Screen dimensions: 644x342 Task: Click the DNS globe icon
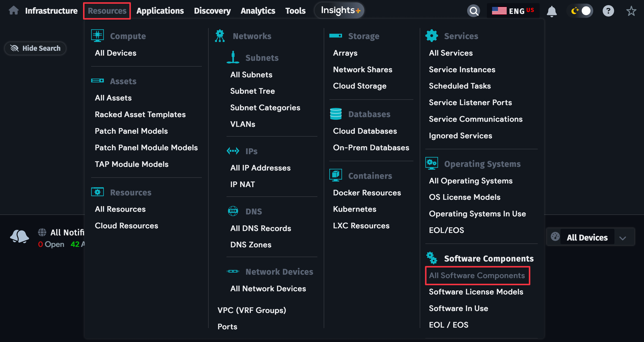coord(233,211)
